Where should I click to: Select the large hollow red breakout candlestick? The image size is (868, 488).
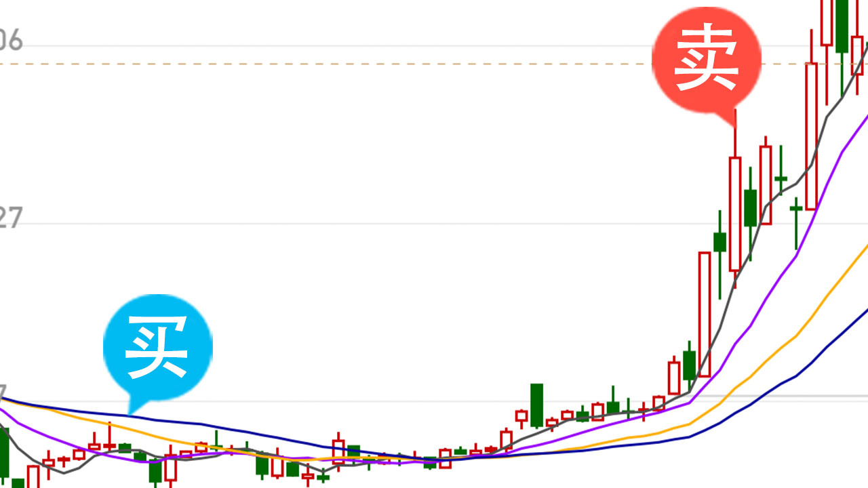tap(705, 314)
